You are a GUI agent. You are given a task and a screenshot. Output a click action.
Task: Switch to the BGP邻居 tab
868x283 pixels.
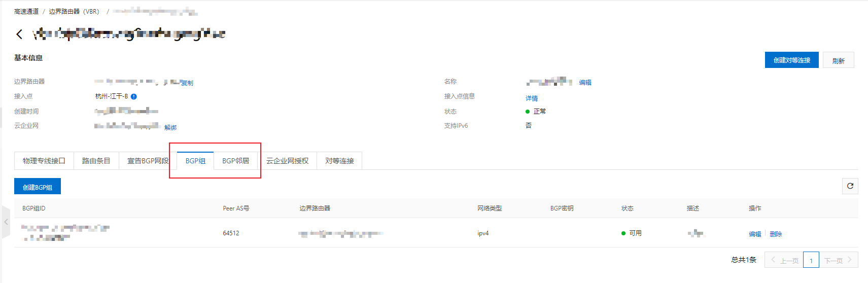(x=235, y=161)
